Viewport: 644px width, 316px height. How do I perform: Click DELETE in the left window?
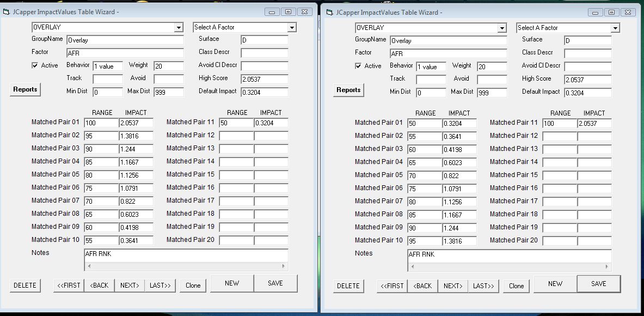pos(25,285)
